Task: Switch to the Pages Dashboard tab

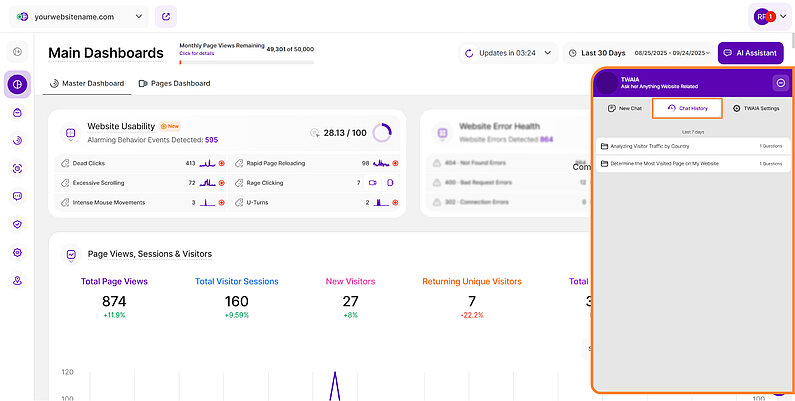Action: [x=174, y=83]
